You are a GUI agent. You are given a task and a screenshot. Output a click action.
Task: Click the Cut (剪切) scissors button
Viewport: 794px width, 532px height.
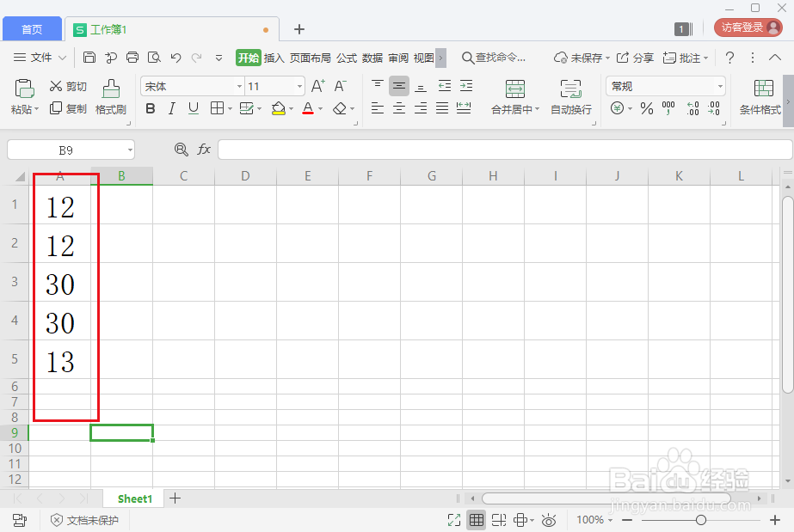click(68, 87)
